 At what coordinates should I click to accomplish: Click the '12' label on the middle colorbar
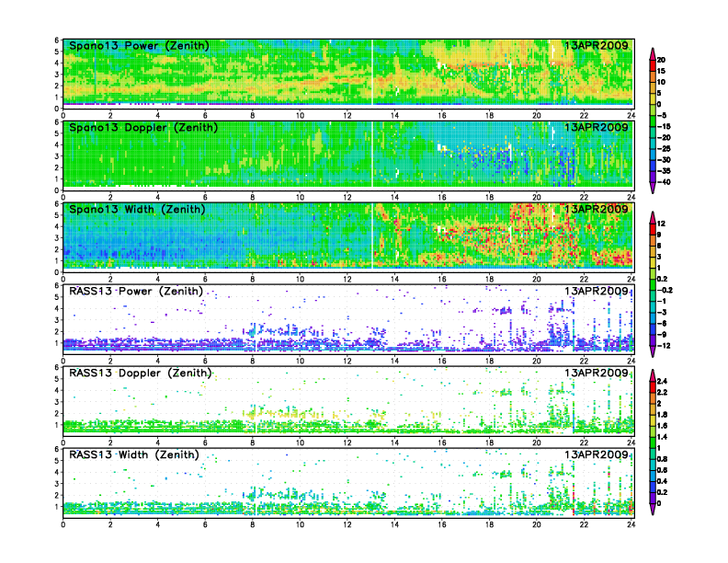661,224
